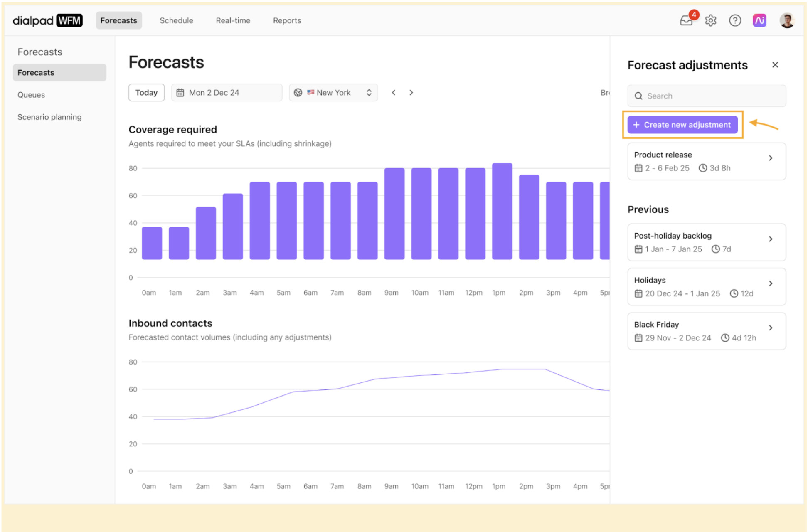The width and height of the screenshot is (808, 532).
Task: Open the settings gear icon
Action: [710, 20]
